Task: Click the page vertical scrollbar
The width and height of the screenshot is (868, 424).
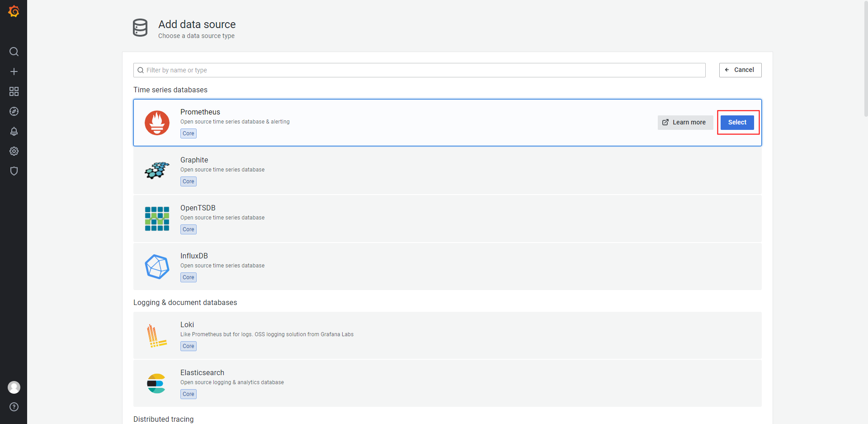Action: [x=865, y=59]
